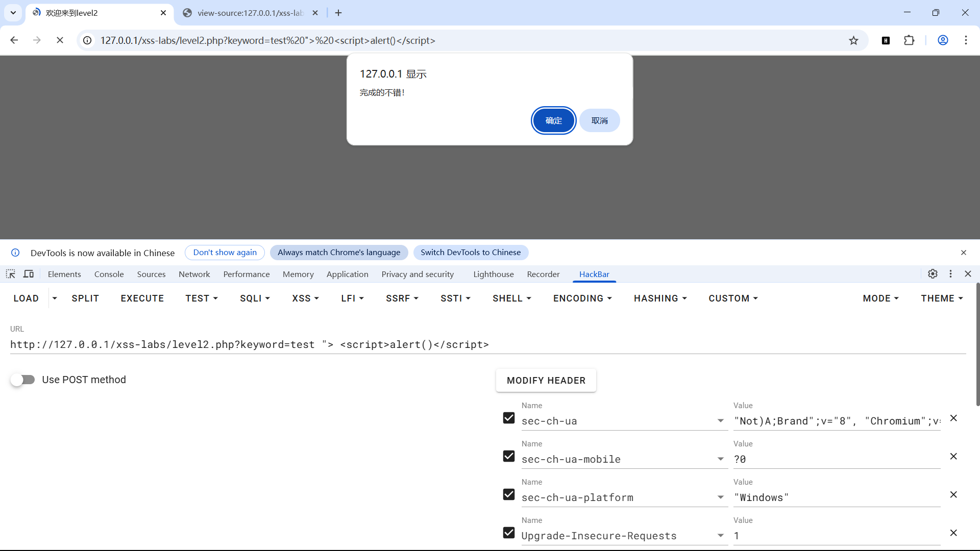The height and width of the screenshot is (551, 980).
Task: Dismiss the DevTools language infobar
Action: tap(964, 253)
